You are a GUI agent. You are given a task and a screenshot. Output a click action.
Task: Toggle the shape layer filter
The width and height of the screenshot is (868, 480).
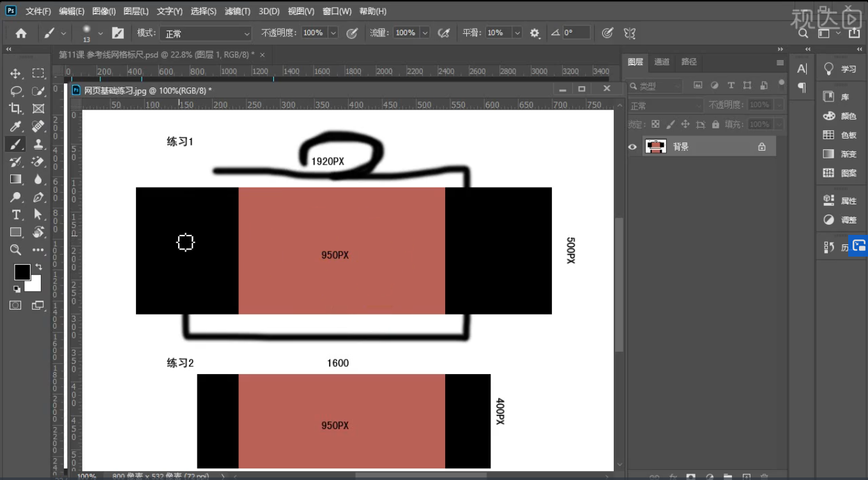coord(747,86)
